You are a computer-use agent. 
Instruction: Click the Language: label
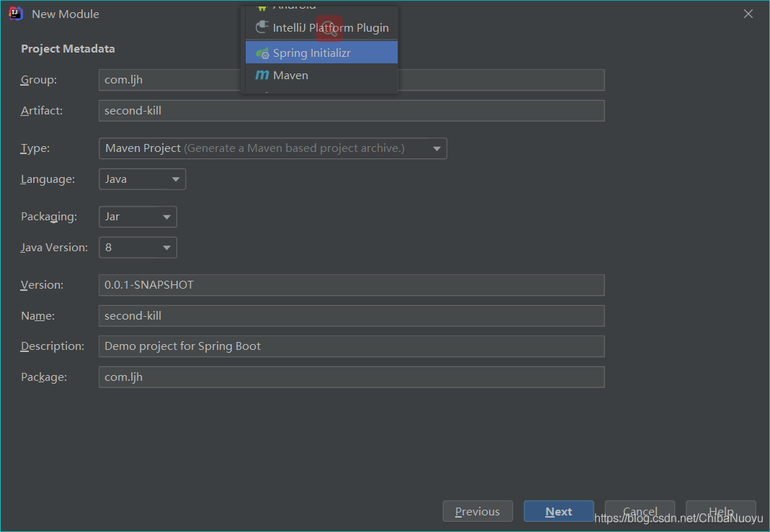coord(48,180)
